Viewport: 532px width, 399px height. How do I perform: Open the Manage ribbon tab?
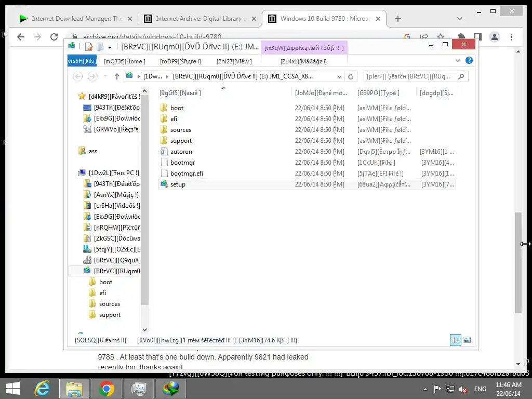click(x=303, y=61)
